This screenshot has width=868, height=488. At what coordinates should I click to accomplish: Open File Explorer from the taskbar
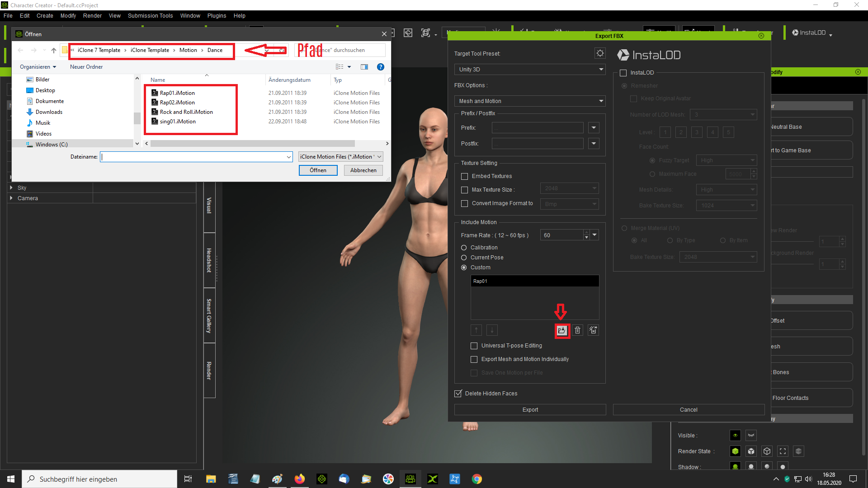[211, 479]
